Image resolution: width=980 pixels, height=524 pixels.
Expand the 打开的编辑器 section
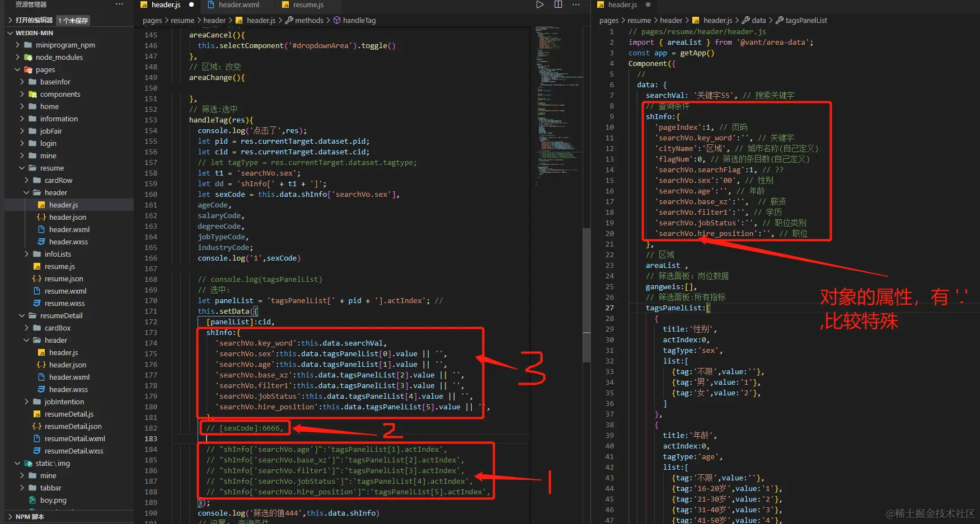tap(34, 20)
